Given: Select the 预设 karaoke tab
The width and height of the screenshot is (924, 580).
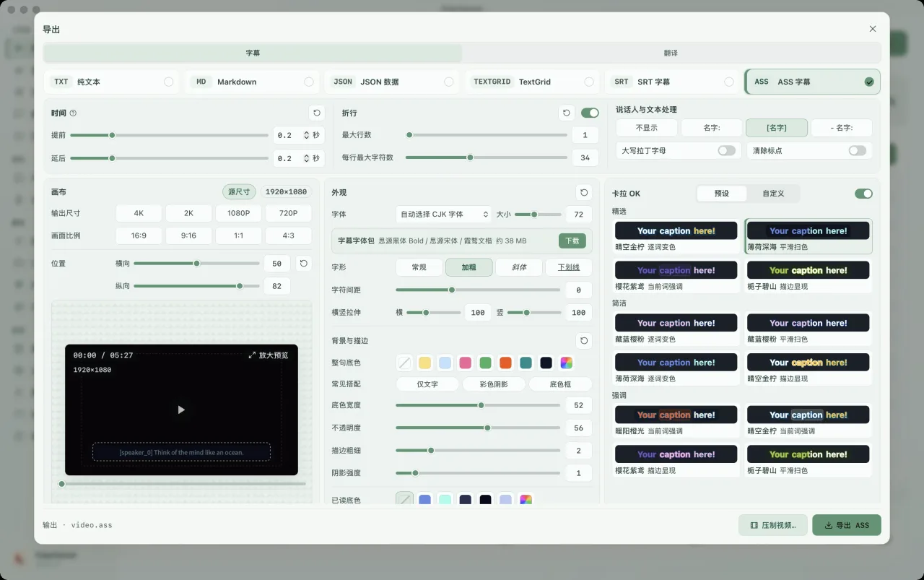Looking at the screenshot, I should point(722,194).
